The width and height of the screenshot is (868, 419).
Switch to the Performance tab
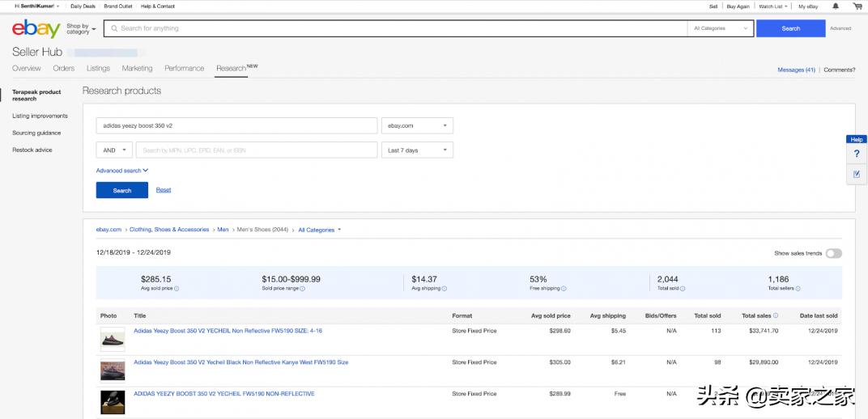(x=185, y=69)
